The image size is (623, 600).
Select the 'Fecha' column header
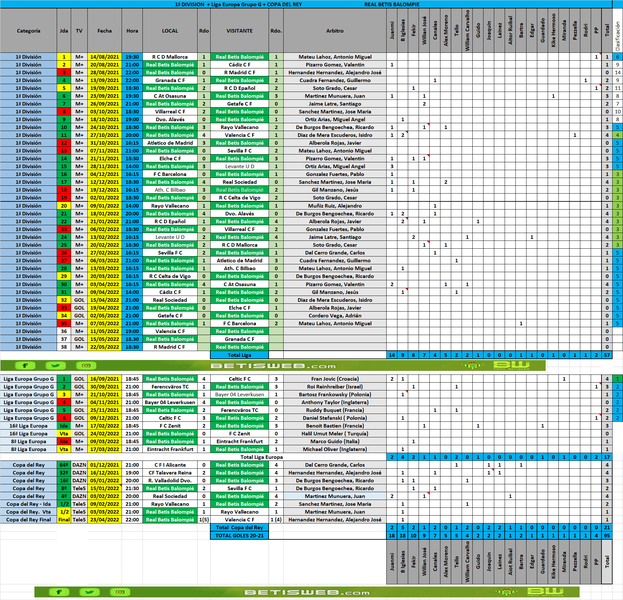pyautogui.click(x=104, y=31)
